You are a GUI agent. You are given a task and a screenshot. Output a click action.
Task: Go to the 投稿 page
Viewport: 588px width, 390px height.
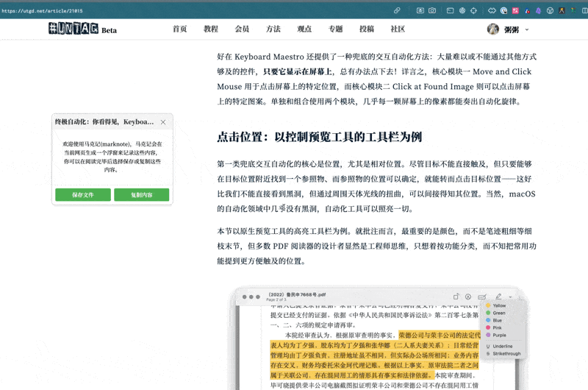tap(366, 29)
